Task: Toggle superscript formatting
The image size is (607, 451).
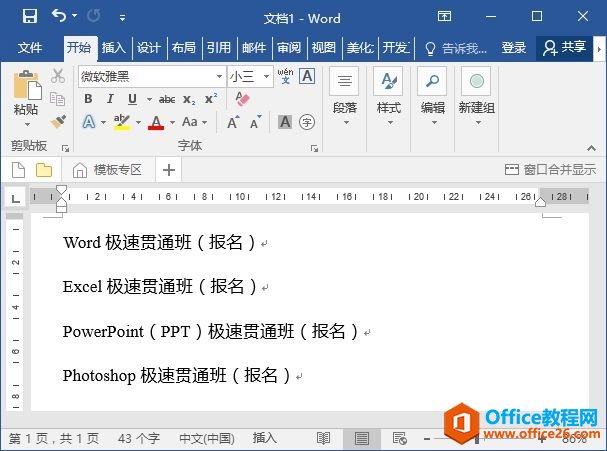Action: (211, 99)
